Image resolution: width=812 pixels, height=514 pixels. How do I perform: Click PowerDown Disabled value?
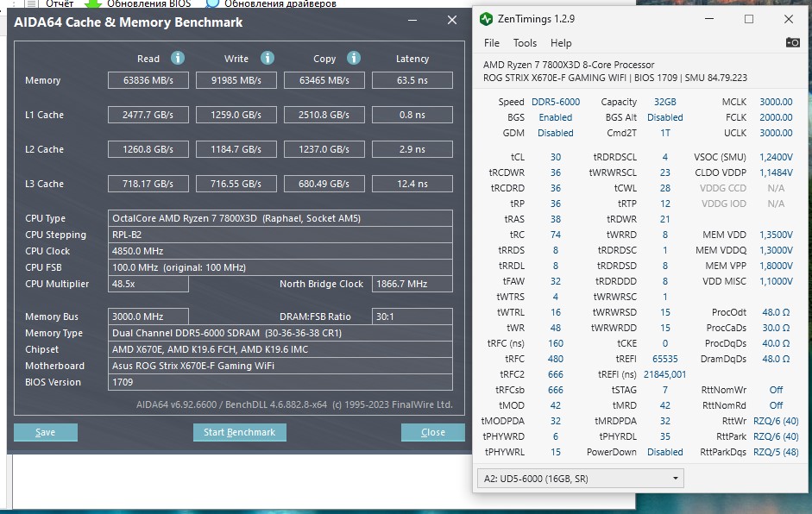665,452
